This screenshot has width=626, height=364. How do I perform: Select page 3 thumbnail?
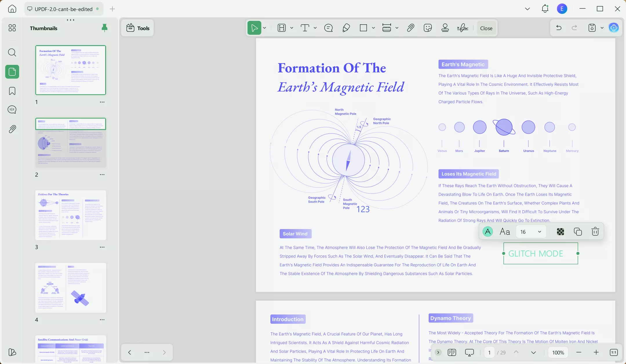70,215
